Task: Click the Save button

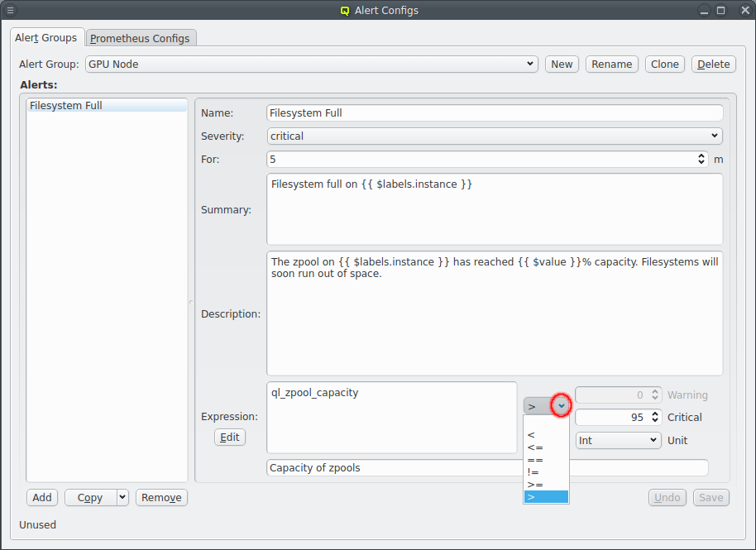Action: pos(711,497)
